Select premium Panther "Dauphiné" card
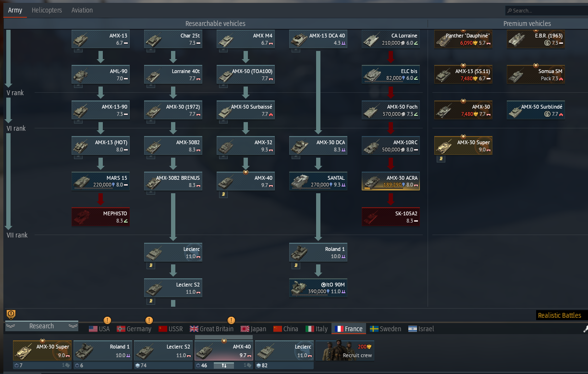The image size is (588, 374). point(463,39)
